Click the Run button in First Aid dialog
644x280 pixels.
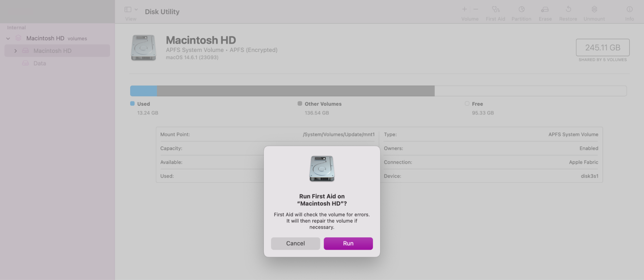pyautogui.click(x=348, y=244)
